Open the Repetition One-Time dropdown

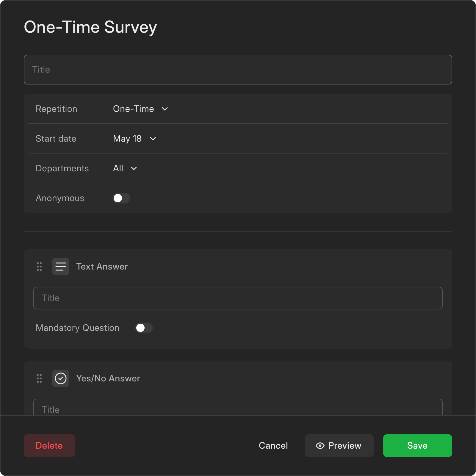click(x=140, y=109)
